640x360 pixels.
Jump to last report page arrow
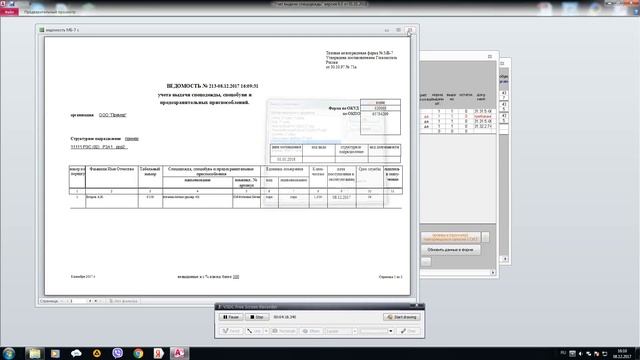[96, 301]
